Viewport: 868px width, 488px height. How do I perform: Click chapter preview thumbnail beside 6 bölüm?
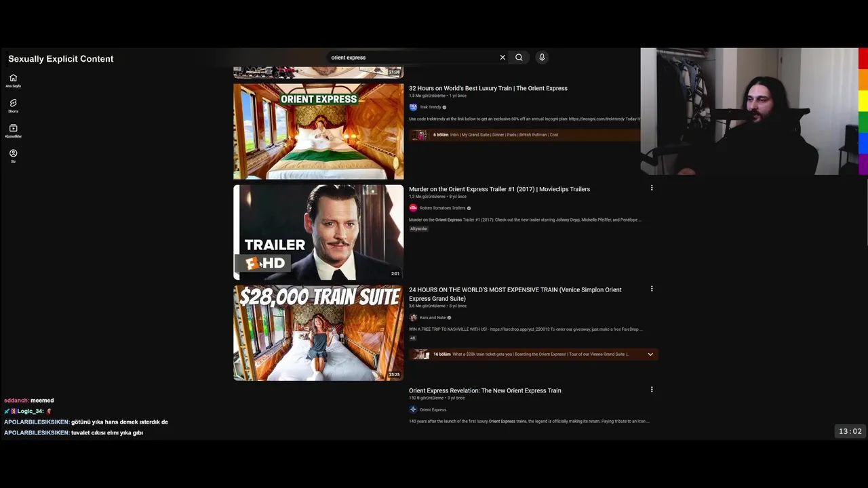pyautogui.click(x=420, y=135)
